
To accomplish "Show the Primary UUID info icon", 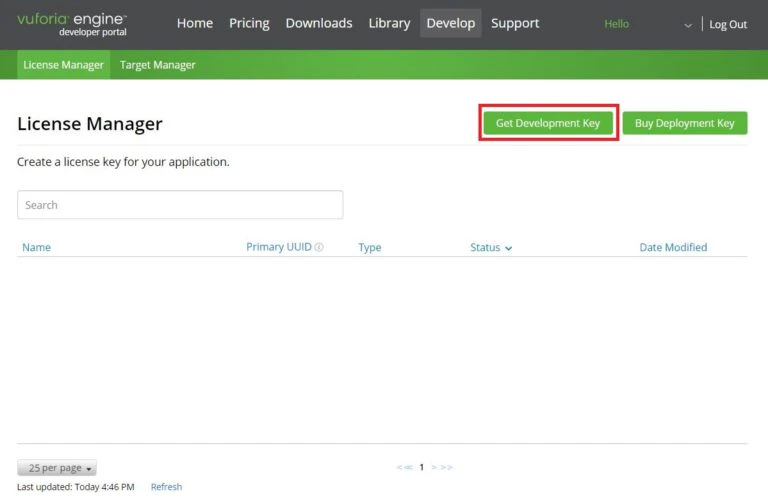I will coord(319,247).
